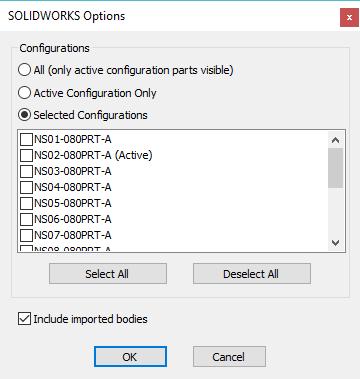Image resolution: width=360 pixels, height=379 pixels.
Task: Check the NS04-080PRT-A configuration
Action: (x=26, y=187)
